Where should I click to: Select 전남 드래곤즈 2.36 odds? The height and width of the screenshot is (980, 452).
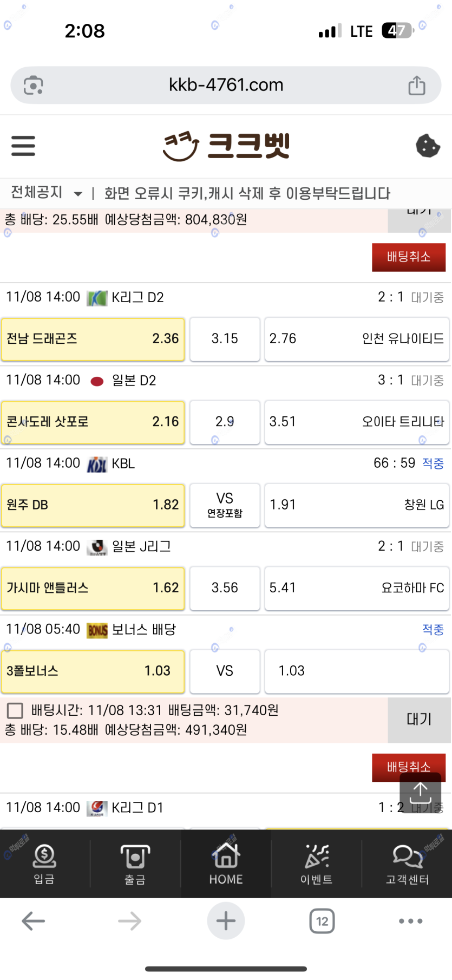(x=93, y=339)
